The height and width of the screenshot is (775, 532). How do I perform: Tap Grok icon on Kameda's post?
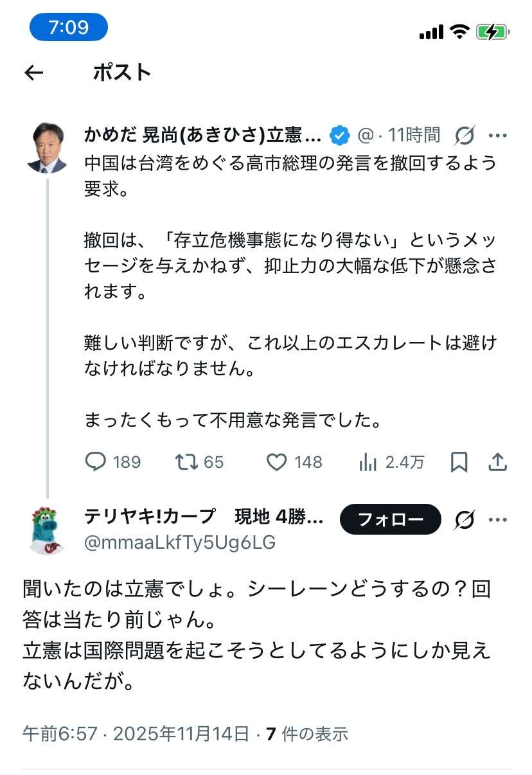click(x=464, y=136)
